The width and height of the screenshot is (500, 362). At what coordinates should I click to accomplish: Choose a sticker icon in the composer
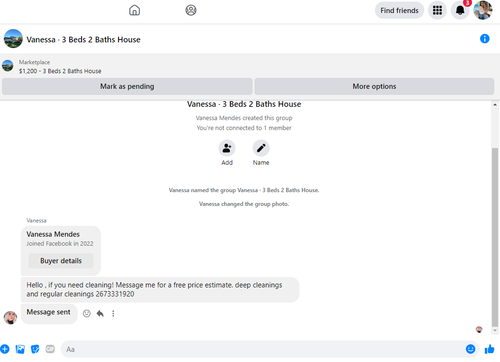pos(35,349)
